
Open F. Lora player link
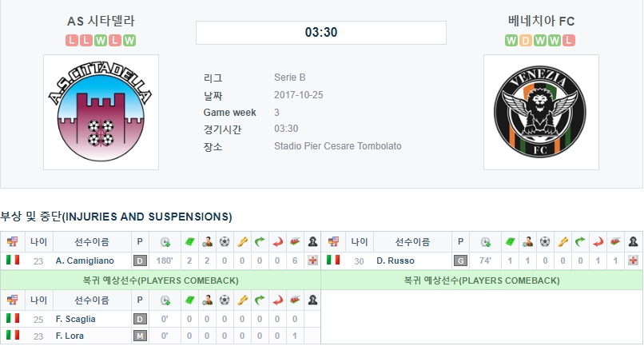70,336
